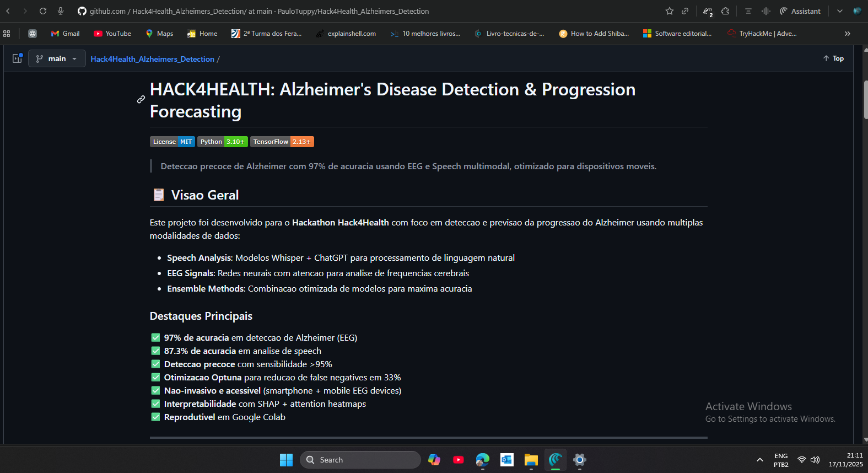Show more bookmarks with the double chevron
Viewport: 868px width, 473px height.
(x=848, y=34)
